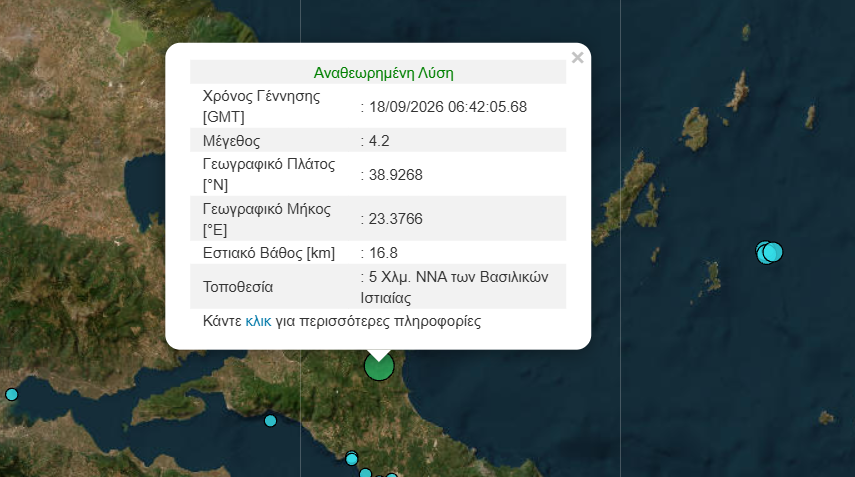Click the Εστιακό Βάθος [km] label
Image resolution: width=855 pixels, height=477 pixels.
269,253
